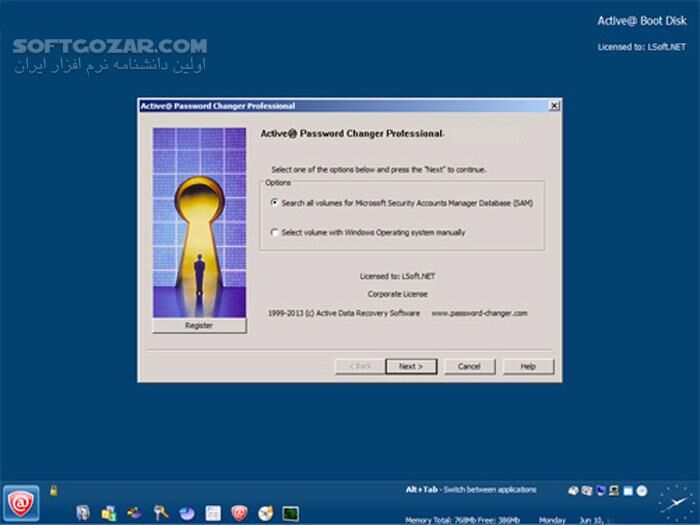
Task: Click the small padlock icon above taskbar
Action: click(x=54, y=490)
